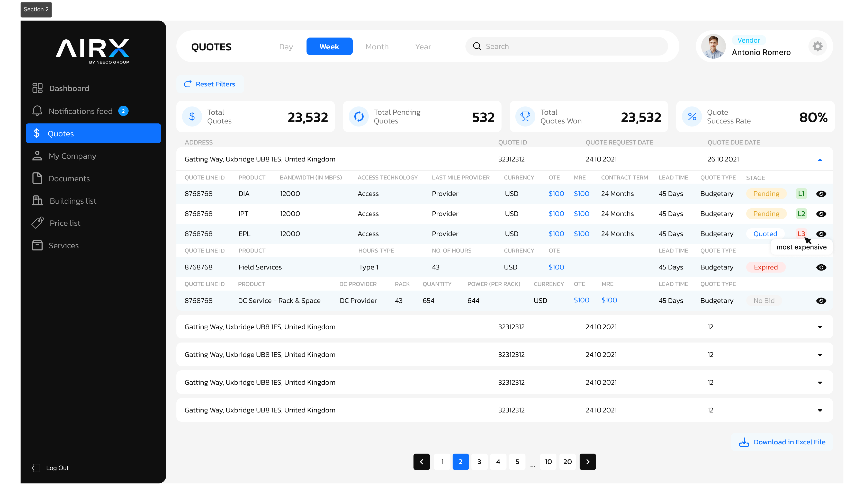
Task: Switch to the Month tab
Action: coord(377,47)
